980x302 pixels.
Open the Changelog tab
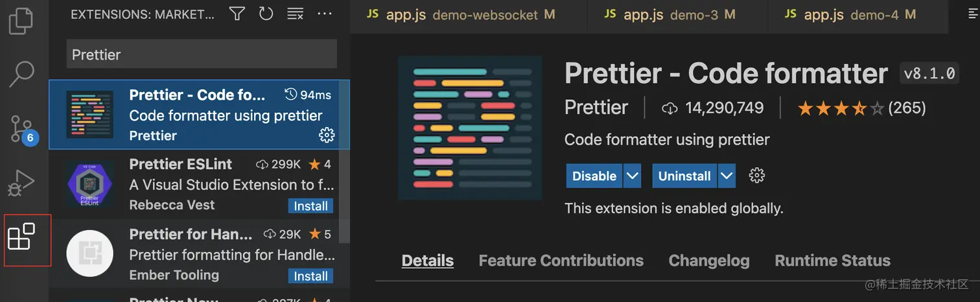(709, 261)
